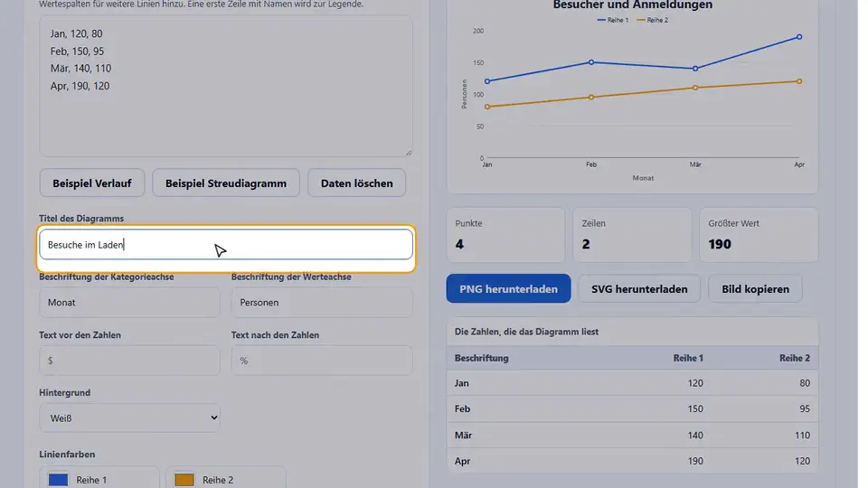Click the orange Apr data point at 120

point(799,81)
